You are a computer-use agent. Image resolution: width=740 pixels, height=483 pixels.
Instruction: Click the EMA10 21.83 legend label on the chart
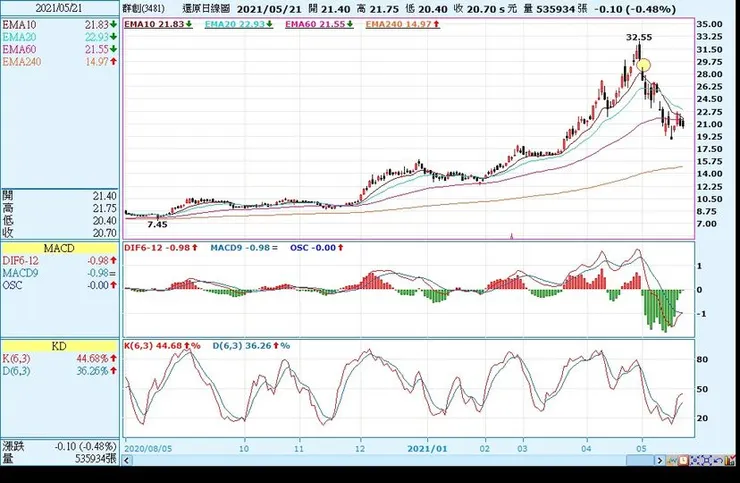point(158,24)
